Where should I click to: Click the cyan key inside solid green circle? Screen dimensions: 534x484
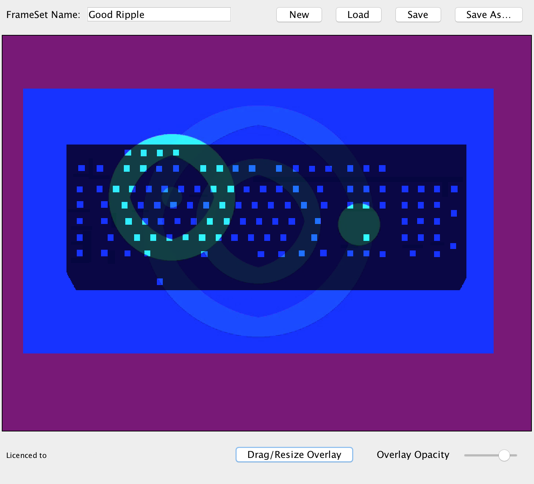366,237
